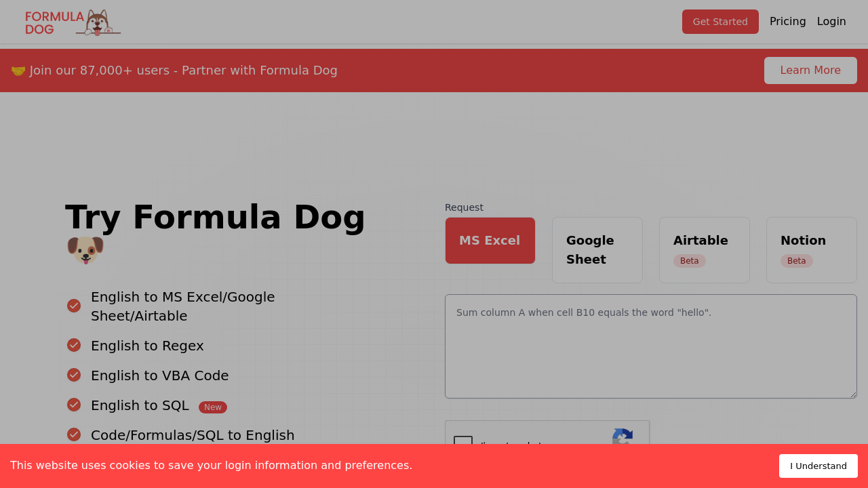The height and width of the screenshot is (488, 868).
Task: Click the dog face emoji under the heading
Action: pyautogui.click(x=85, y=250)
